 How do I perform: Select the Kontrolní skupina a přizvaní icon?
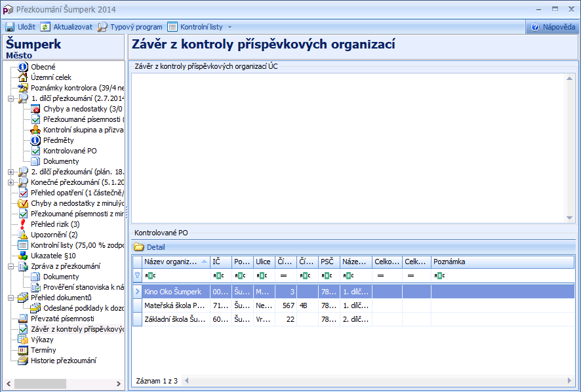[35, 130]
